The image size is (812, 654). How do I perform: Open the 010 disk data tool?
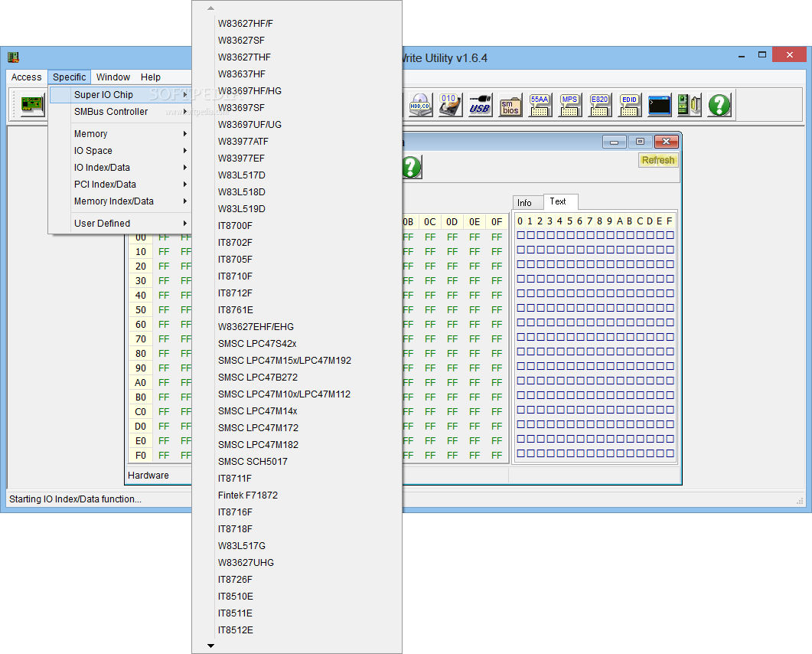[x=450, y=105]
